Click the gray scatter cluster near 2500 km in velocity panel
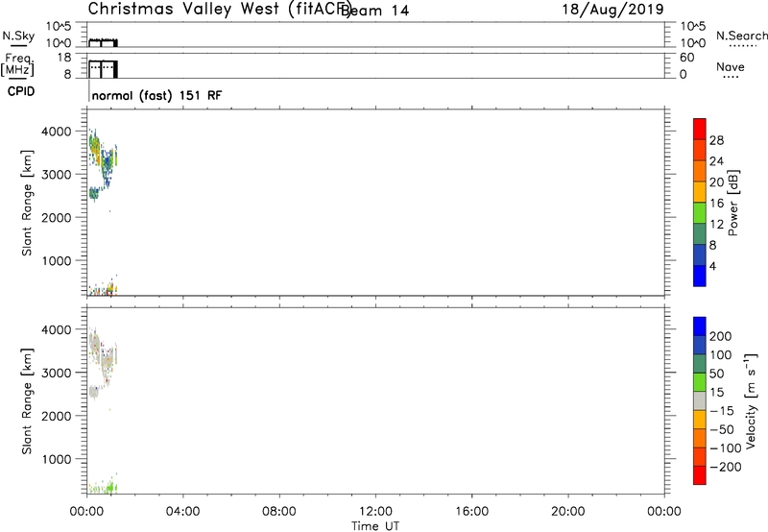The image size is (768, 532). [93, 392]
